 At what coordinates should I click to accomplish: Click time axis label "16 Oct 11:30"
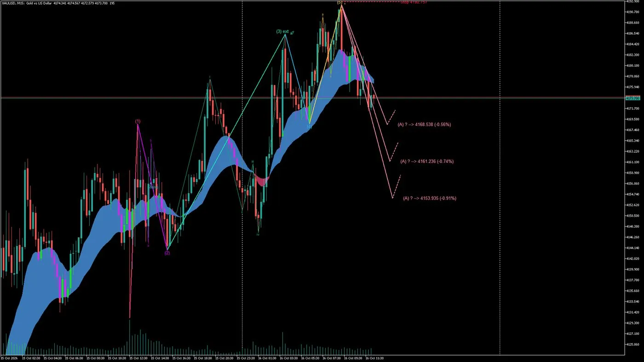click(x=374, y=358)
